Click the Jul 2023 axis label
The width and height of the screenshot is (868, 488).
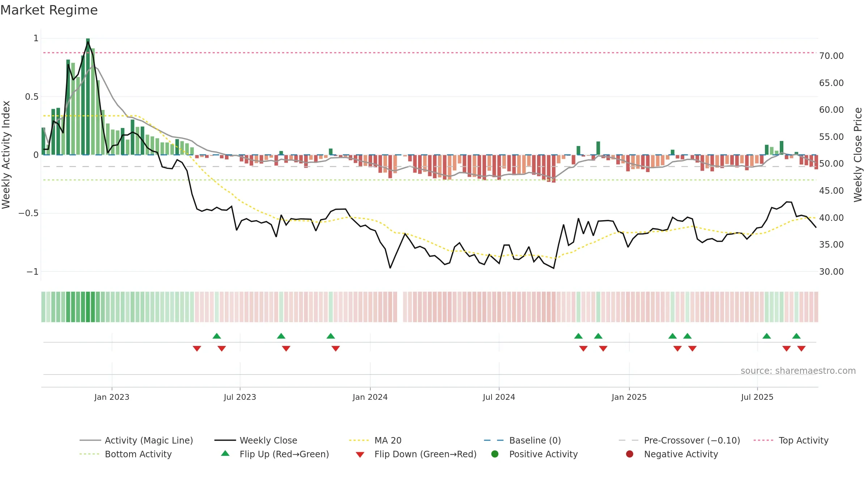click(x=240, y=397)
